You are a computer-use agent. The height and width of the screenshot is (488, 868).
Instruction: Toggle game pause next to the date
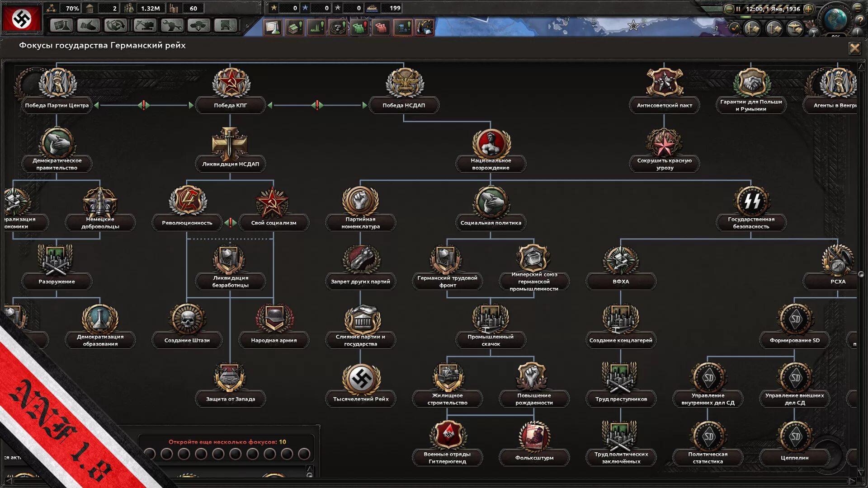coord(738,9)
